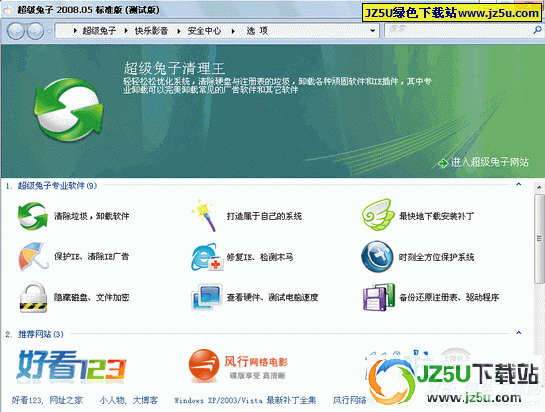Select 快乐影音 in the breadcrumb bar
The height and width of the screenshot is (412, 545).
(151, 31)
